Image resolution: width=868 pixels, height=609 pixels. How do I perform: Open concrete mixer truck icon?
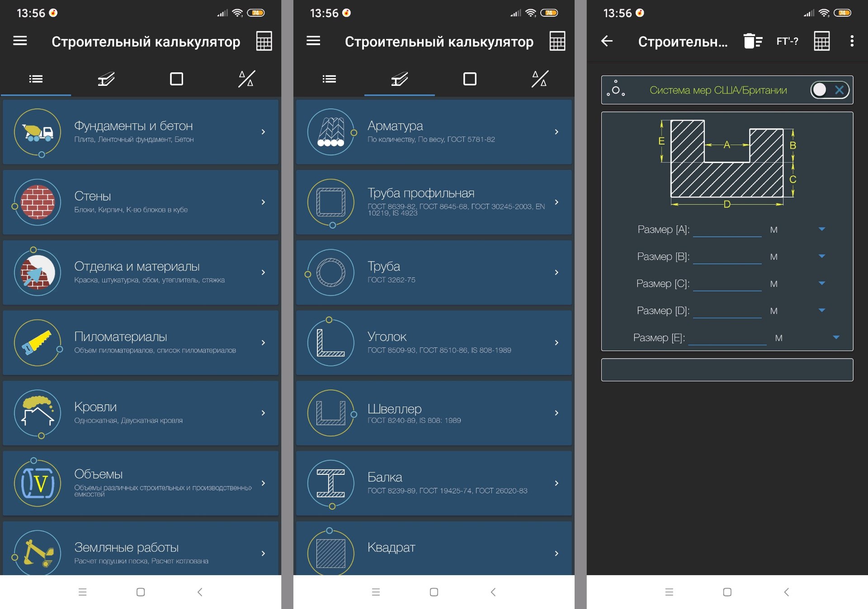[x=38, y=132]
